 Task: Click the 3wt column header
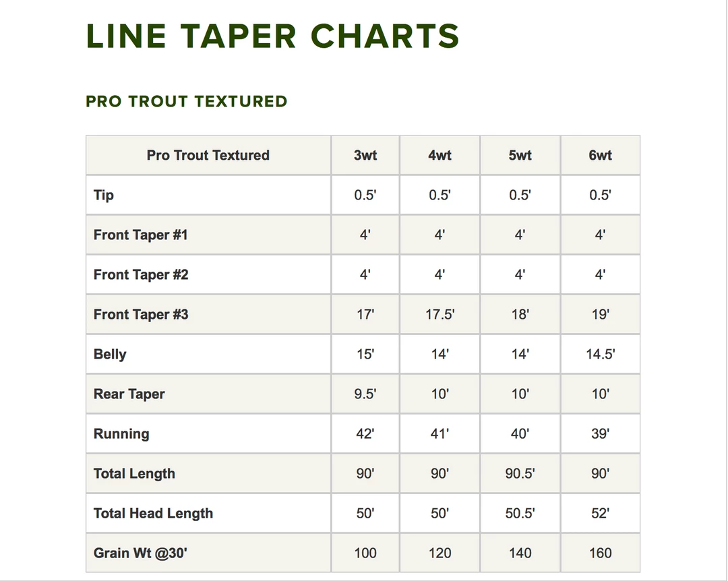[x=365, y=156]
